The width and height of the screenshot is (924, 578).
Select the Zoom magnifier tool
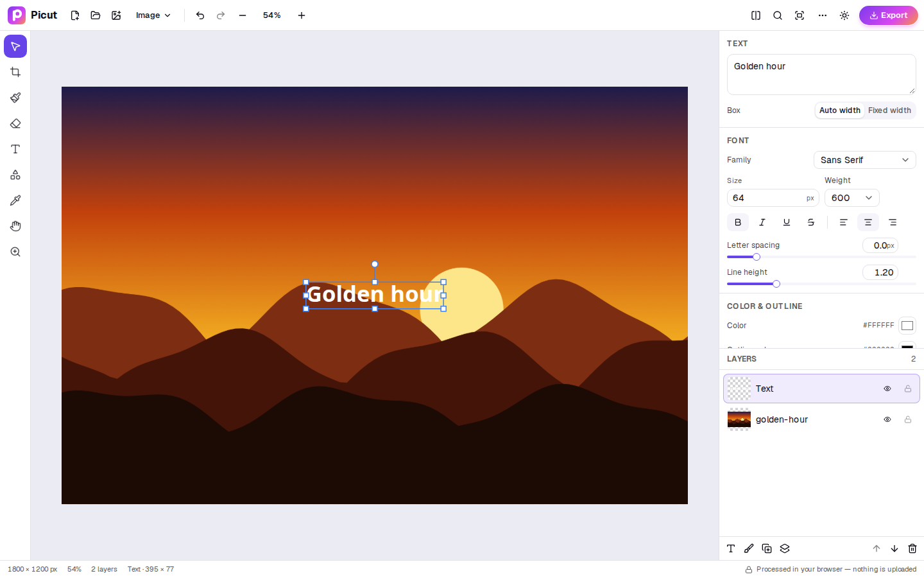point(15,252)
